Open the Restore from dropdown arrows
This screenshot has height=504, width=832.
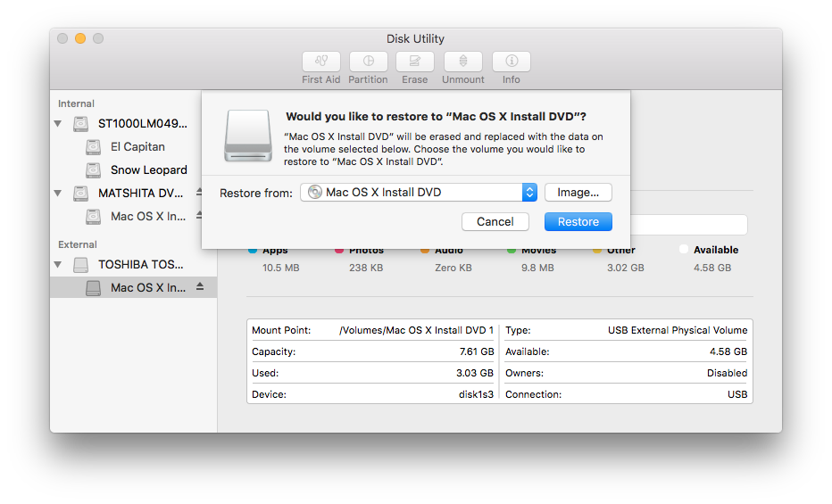(x=529, y=193)
